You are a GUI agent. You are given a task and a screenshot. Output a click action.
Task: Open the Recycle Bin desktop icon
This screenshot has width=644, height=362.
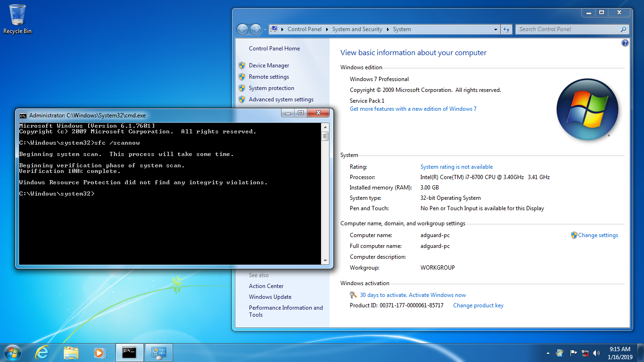pyautogui.click(x=17, y=19)
